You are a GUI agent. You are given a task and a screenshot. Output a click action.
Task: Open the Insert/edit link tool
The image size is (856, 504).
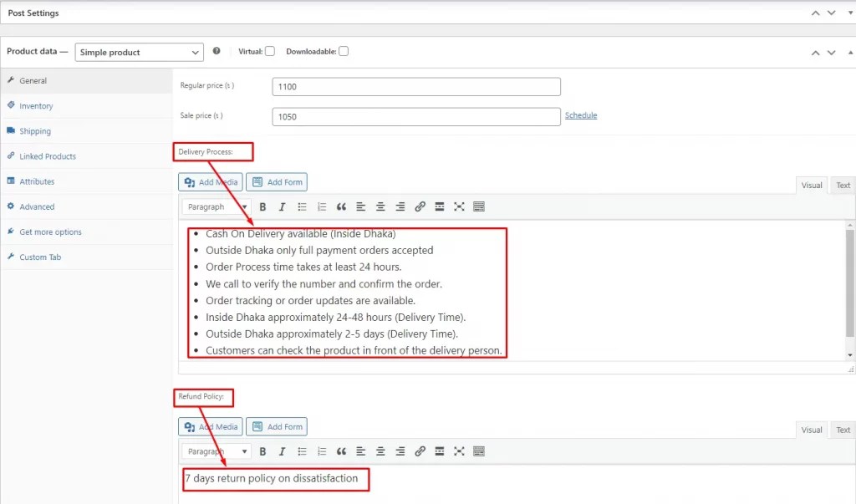pyautogui.click(x=420, y=206)
